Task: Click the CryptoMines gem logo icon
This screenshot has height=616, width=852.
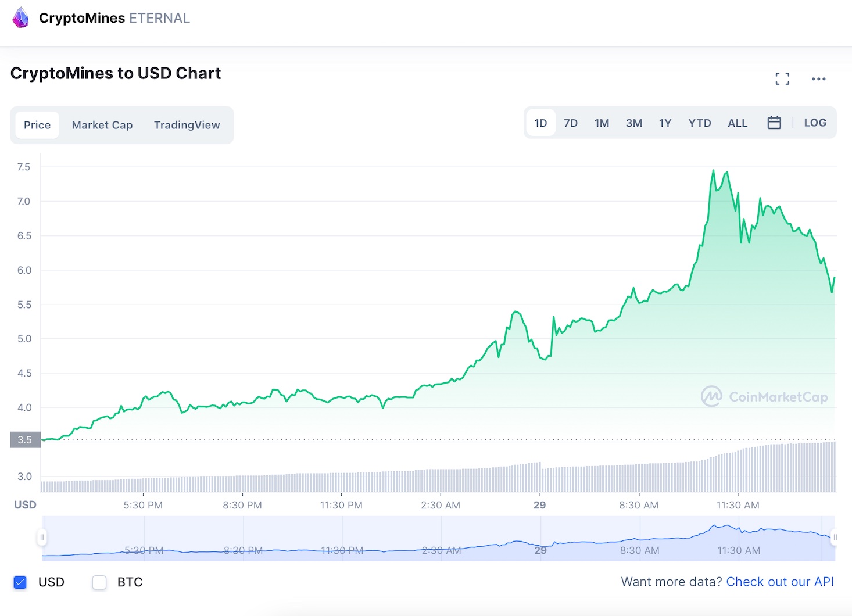Action: (x=20, y=18)
